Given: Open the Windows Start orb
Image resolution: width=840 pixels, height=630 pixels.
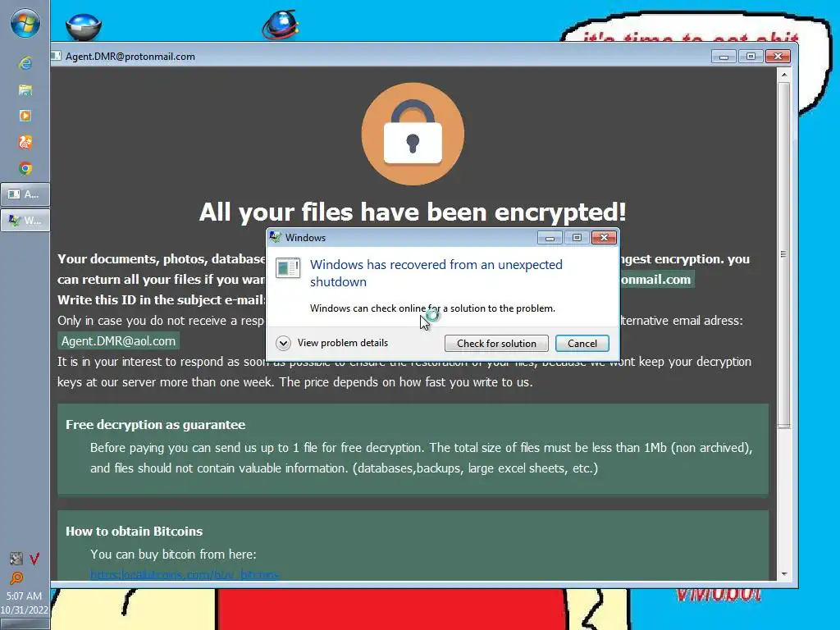Looking at the screenshot, I should coord(25,24).
